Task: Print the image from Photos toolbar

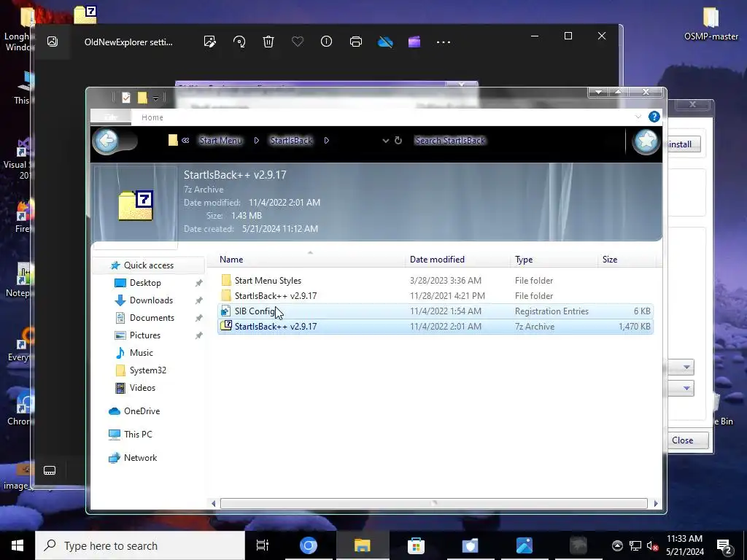Action: click(x=356, y=42)
